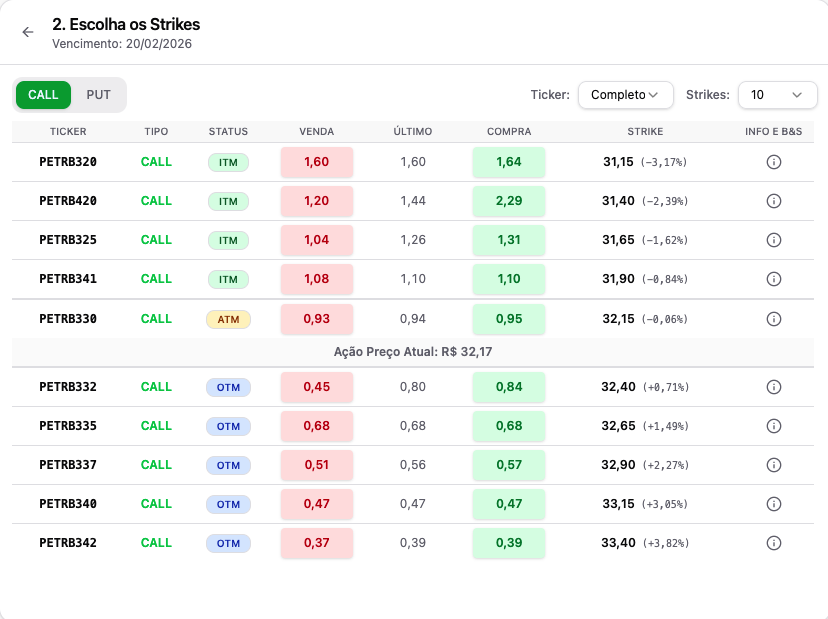Open info icon for PETRB342
Screen dimensions: 828x619
click(x=774, y=543)
